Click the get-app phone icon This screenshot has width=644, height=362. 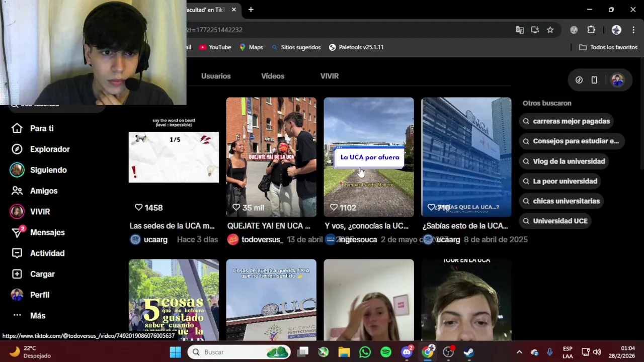click(594, 80)
